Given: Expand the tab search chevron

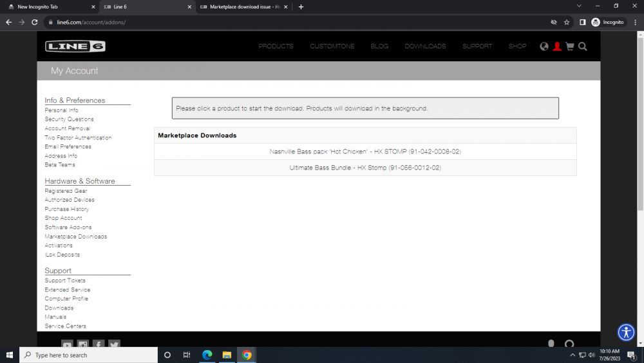Looking at the screenshot, I should point(579,6).
